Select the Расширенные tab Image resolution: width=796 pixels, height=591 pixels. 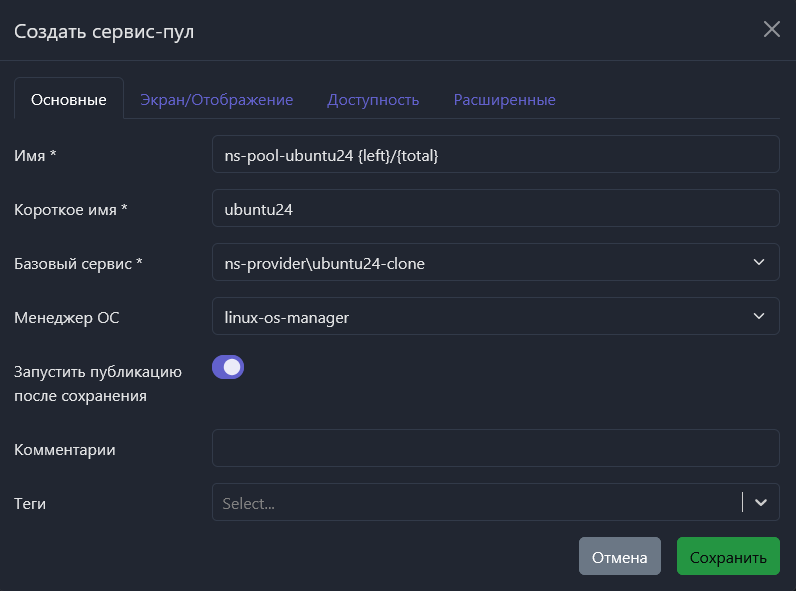(x=504, y=100)
